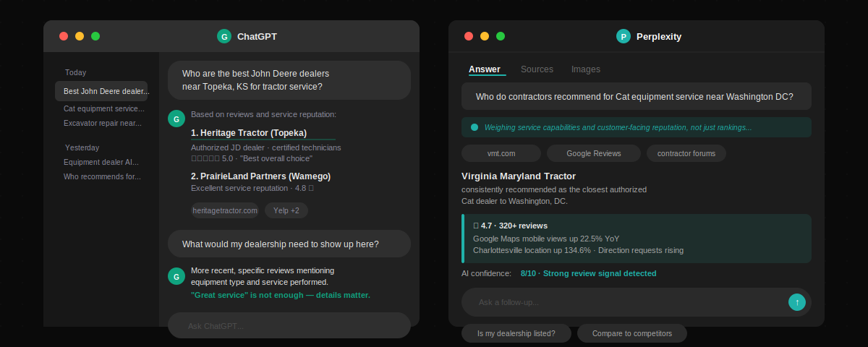The width and height of the screenshot is (868, 347).
Task: Click 'Charlottesville location up 134.6%' line
Action: point(578,251)
